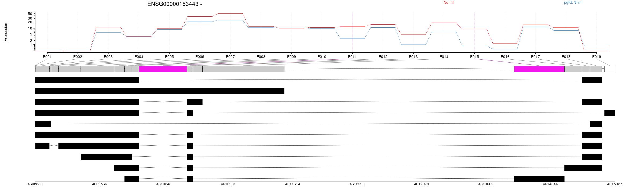Click exon label E008
644x188 pixels.
pyautogui.click(x=261, y=57)
